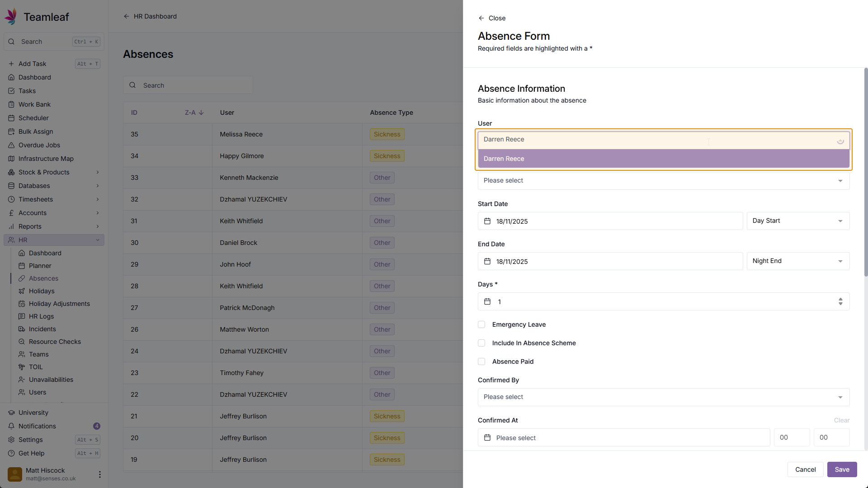Click the Teamleaf leaf logo icon
This screenshot has height=488, width=868.
11,17
